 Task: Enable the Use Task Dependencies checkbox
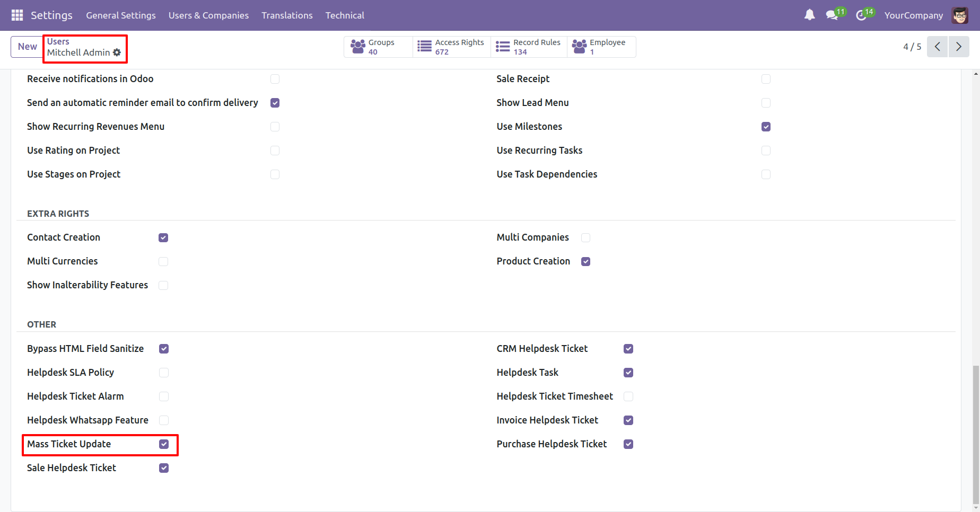click(766, 174)
